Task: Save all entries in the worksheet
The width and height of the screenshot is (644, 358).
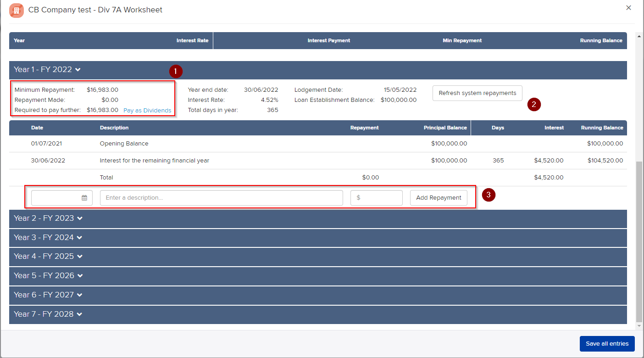Action: [x=607, y=344]
